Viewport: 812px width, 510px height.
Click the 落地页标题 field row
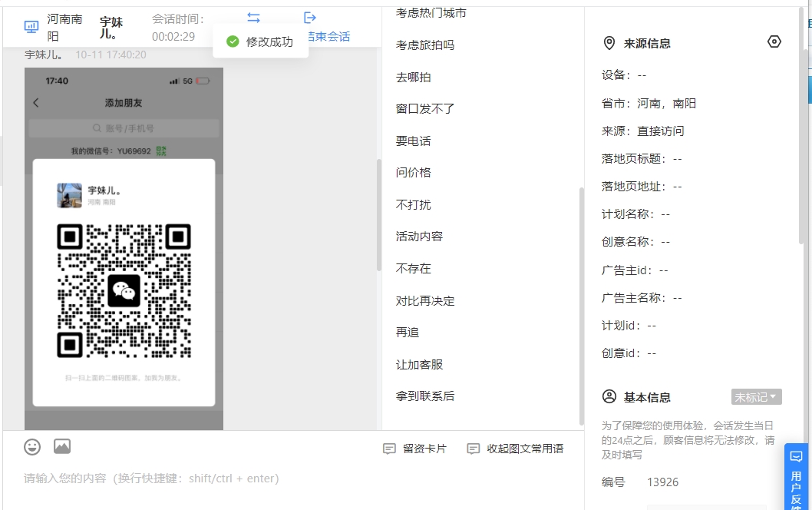tap(642, 158)
